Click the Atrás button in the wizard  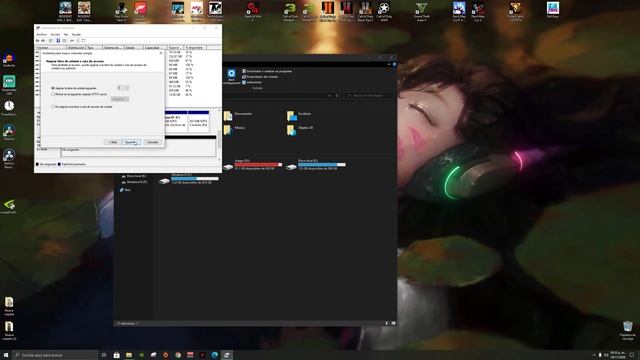pyautogui.click(x=113, y=142)
